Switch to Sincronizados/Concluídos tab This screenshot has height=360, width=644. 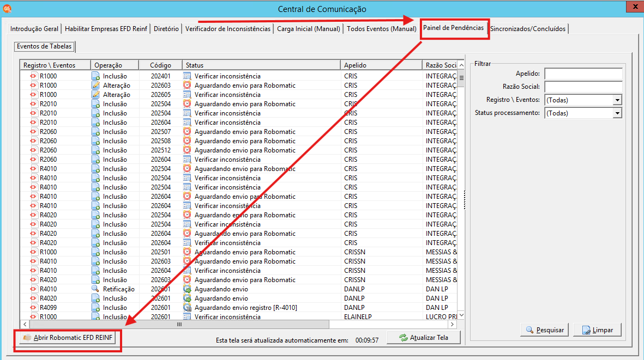coord(528,29)
